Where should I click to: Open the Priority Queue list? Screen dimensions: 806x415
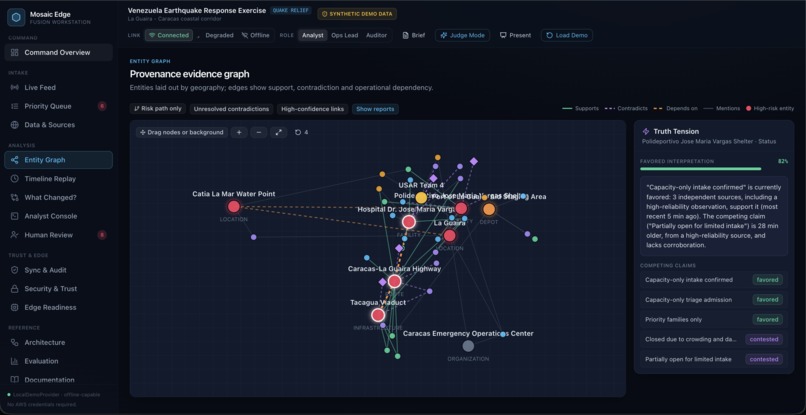[59, 106]
